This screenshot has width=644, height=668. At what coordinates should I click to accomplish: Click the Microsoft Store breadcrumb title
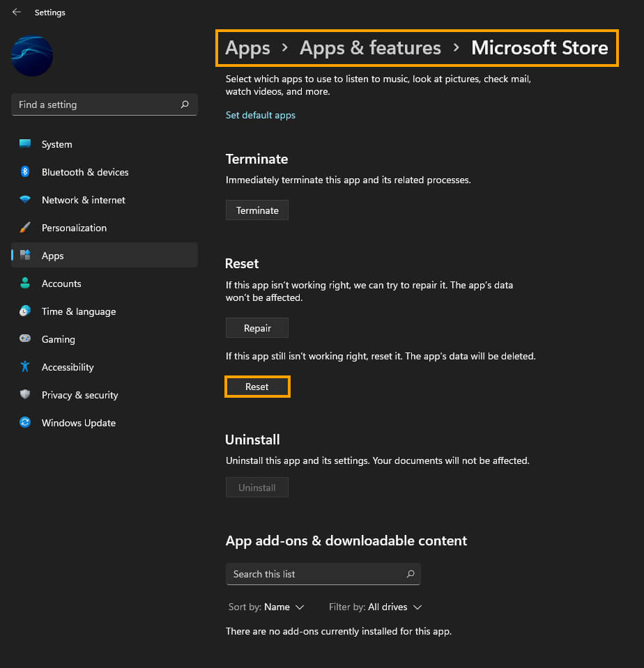click(539, 47)
